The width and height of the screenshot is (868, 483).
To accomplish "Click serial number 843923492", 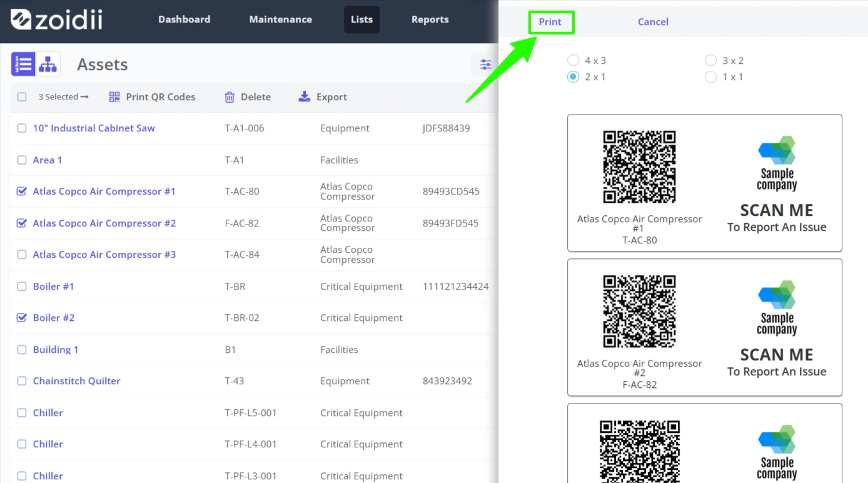I will [x=447, y=381].
